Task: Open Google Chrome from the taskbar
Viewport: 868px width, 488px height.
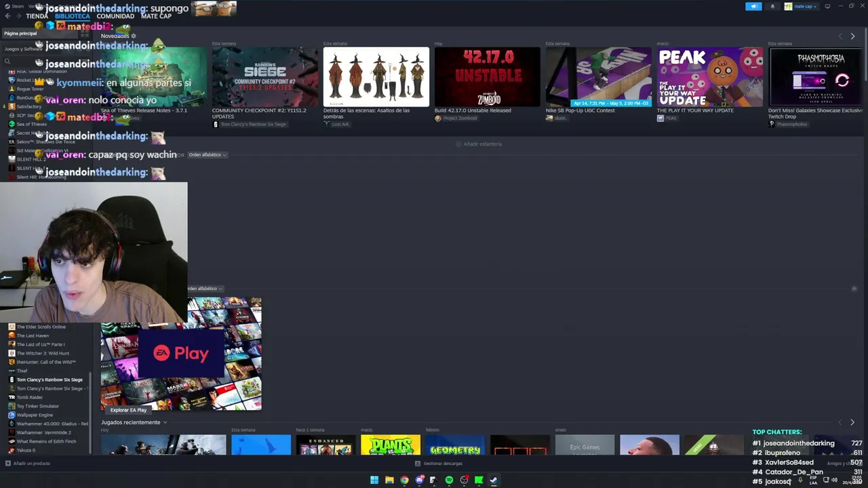Action: tap(404, 480)
